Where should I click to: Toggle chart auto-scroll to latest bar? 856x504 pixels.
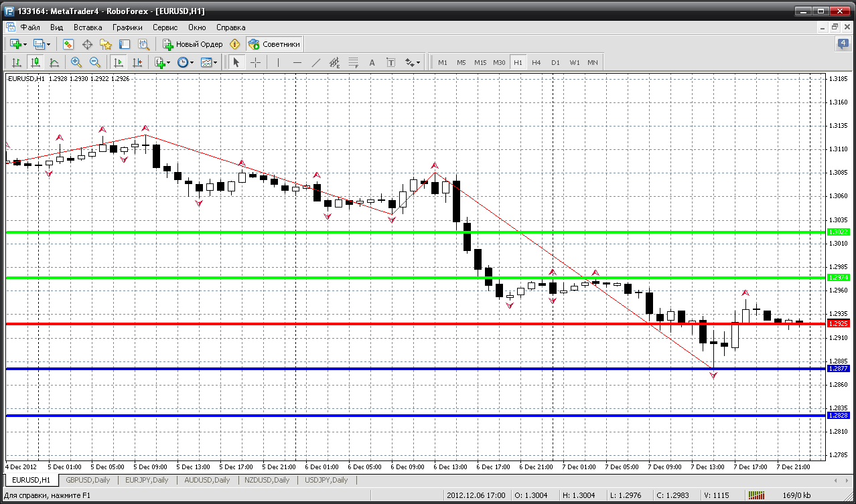click(119, 62)
